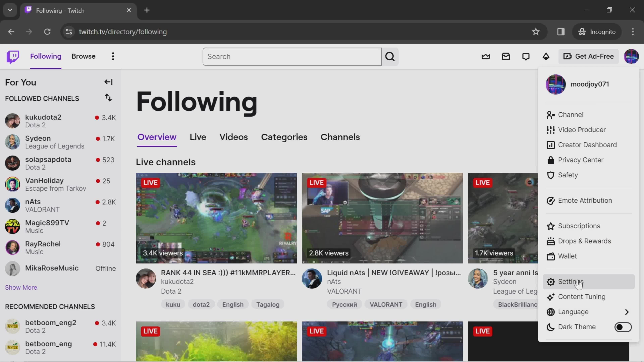This screenshot has height=362, width=644.
Task: Open Sydeon in followed channels
Action: (x=60, y=142)
